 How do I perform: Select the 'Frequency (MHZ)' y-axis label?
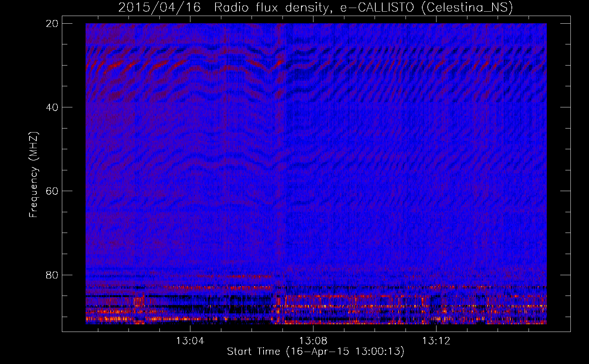pos(33,175)
